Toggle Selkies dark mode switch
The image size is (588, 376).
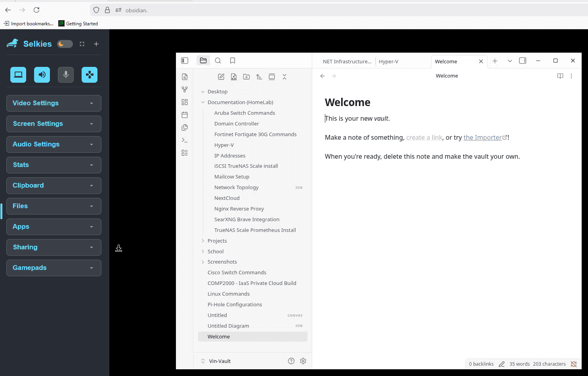[x=65, y=44]
